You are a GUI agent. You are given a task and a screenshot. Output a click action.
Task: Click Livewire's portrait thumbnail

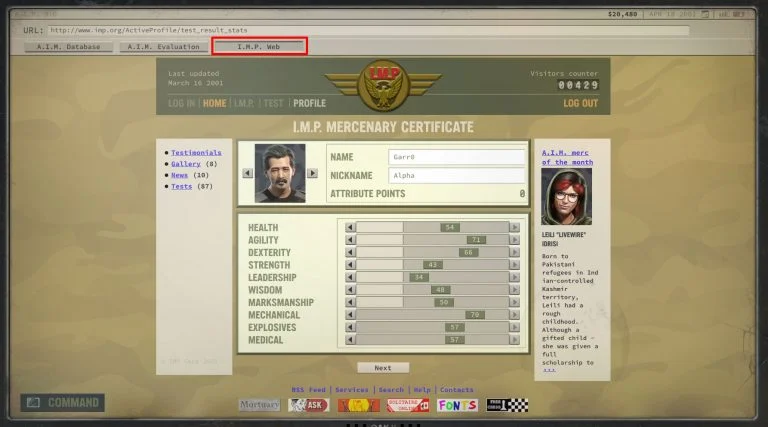tap(566, 197)
